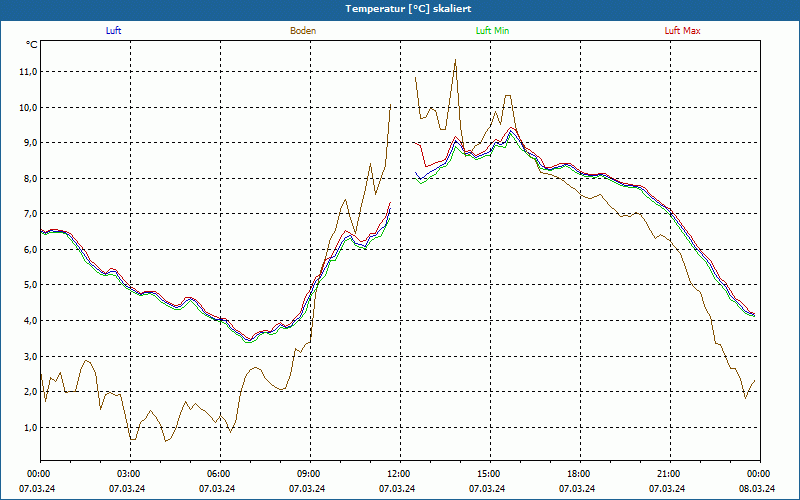Click the '08.03.24' date label
The width and height of the screenshot is (800, 500).
coord(757,488)
